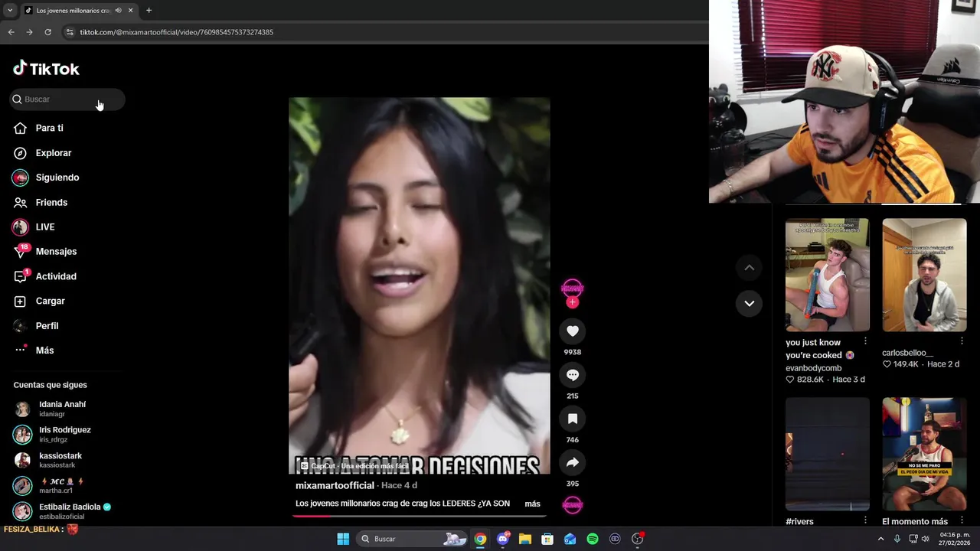Click 'you just know you're cooked' title
This screenshot has width=980, height=551.
click(x=818, y=349)
